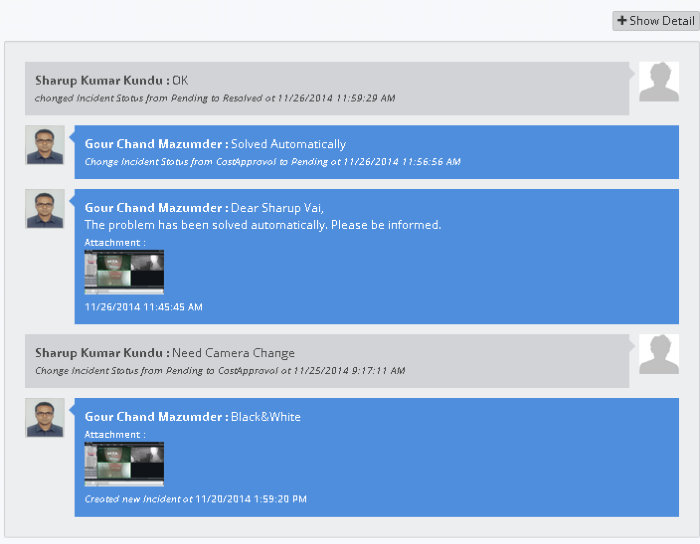Click Gour's photo beside "Solved Automatically"
The height and width of the screenshot is (544, 700).
[45, 145]
